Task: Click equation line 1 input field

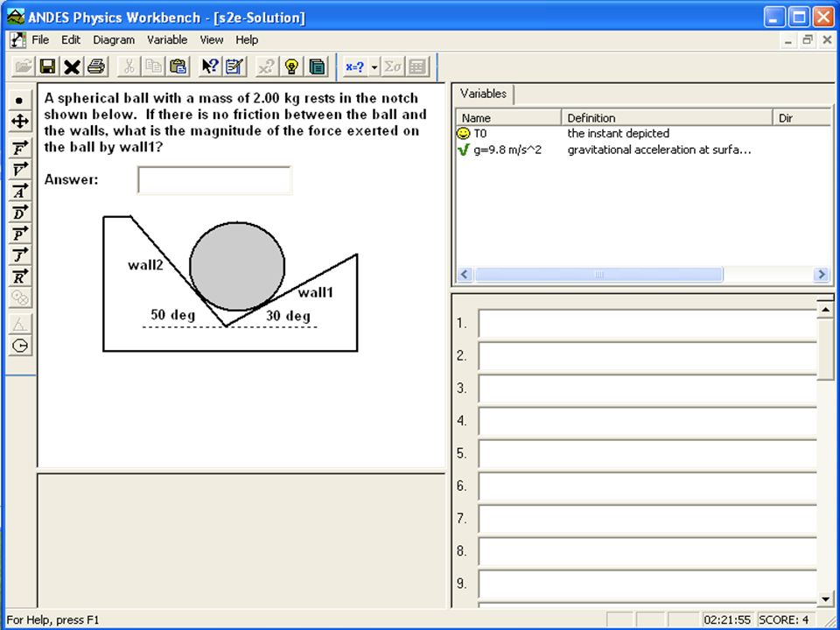Action: point(647,323)
